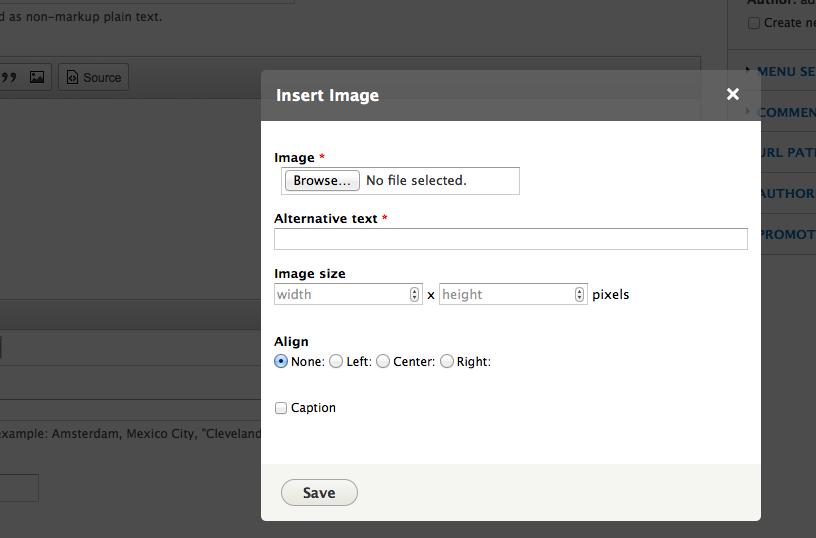
Task: Select the Left alignment radio
Action: [336, 361]
